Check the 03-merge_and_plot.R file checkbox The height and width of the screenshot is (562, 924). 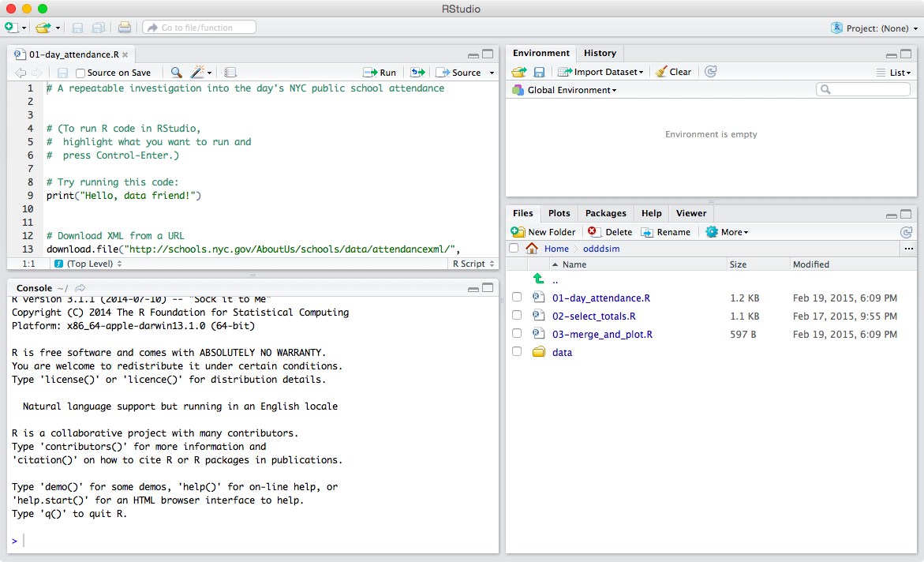click(517, 334)
